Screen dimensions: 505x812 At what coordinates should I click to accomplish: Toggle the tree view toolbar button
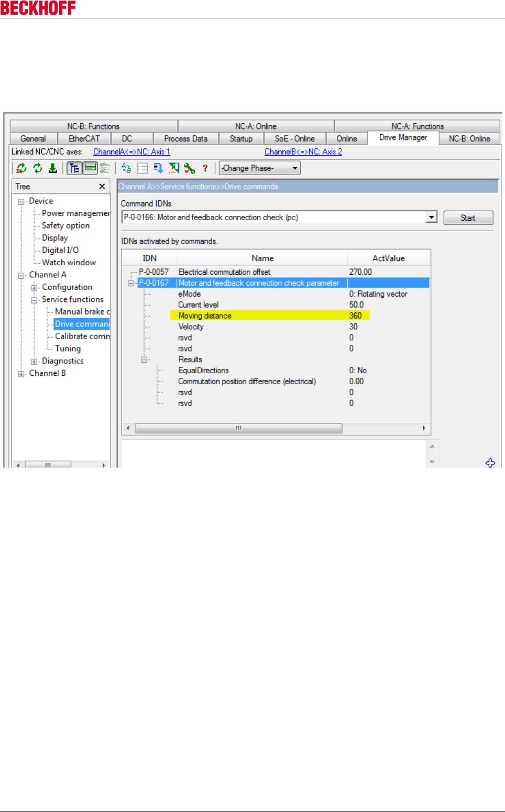(x=74, y=168)
